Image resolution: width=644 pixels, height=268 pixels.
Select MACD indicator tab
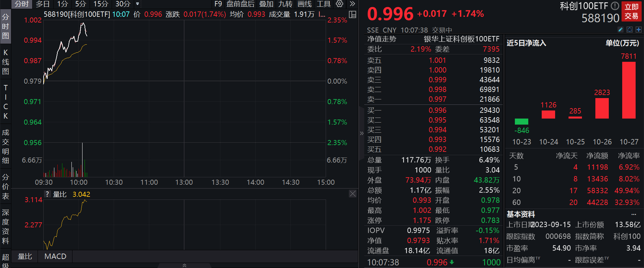55,257
